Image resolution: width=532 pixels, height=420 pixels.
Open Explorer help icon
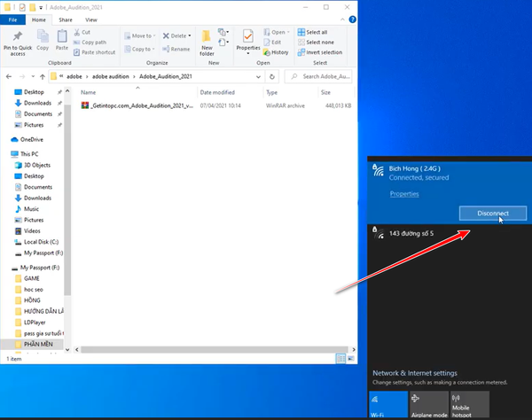(353, 19)
